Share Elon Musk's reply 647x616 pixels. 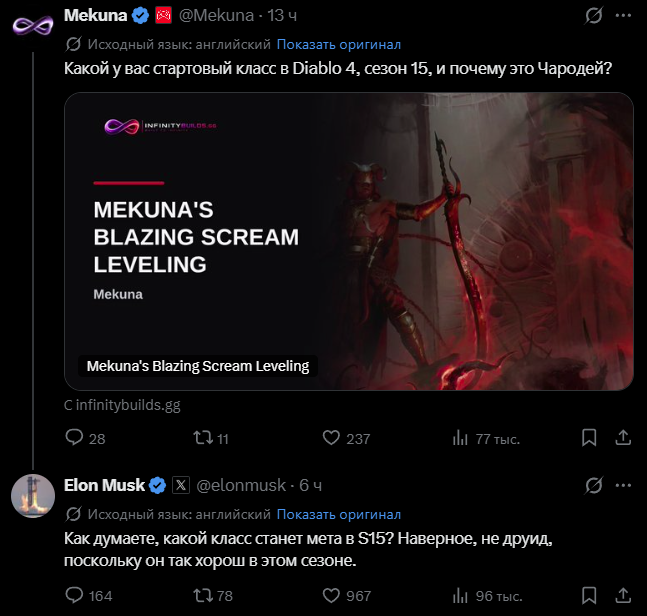623,595
